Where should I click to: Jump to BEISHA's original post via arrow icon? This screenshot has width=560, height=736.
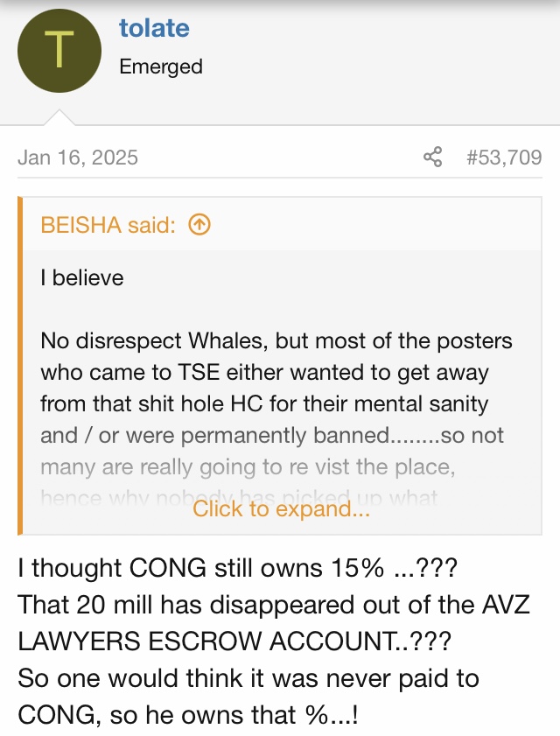(x=199, y=225)
